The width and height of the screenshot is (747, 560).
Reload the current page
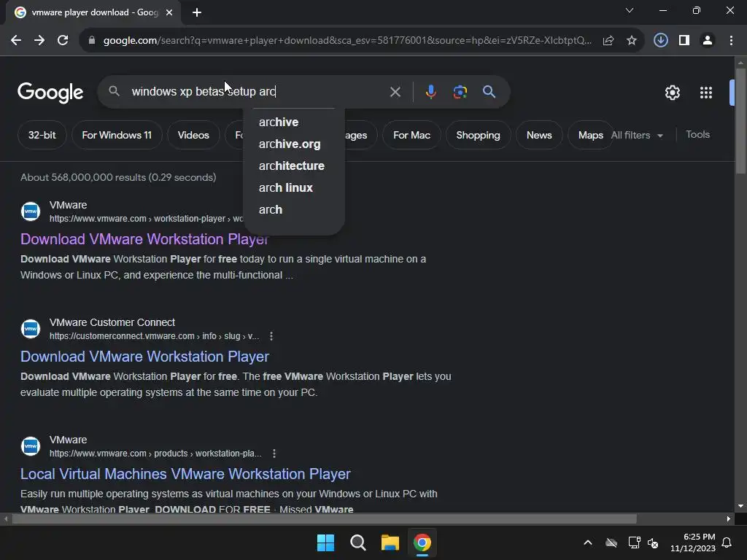[x=63, y=41]
